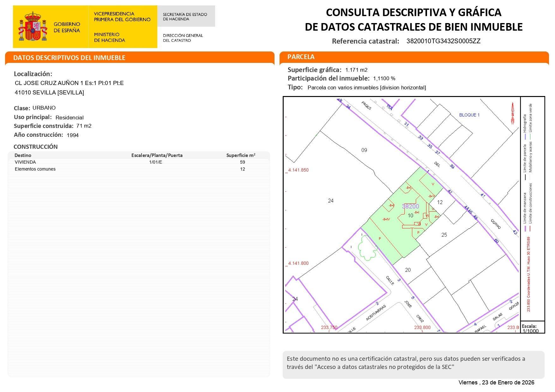The width and height of the screenshot is (555, 392).
Task: Select the VIVIENDA row in the table
Action: [26, 162]
